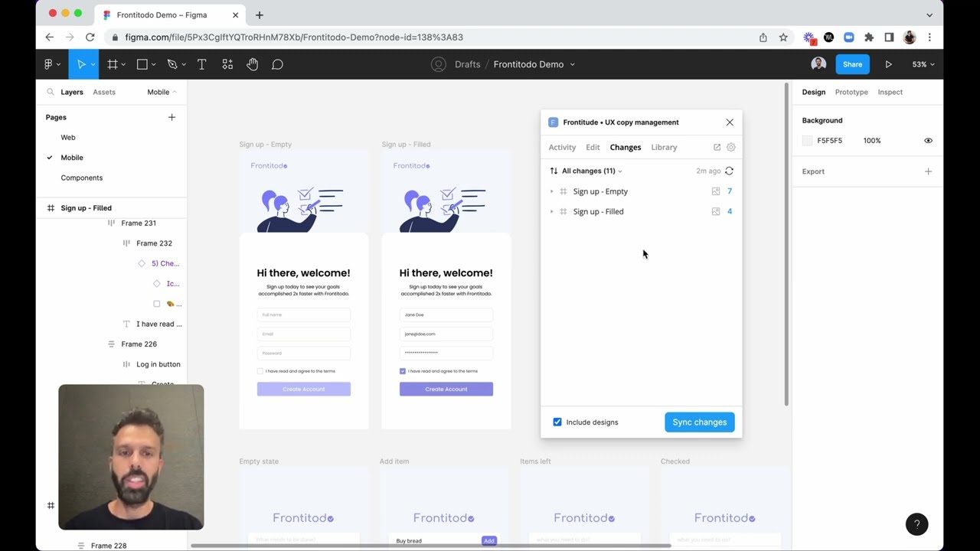Go back in browser history
This screenshot has height=551, width=980.
(50, 37)
